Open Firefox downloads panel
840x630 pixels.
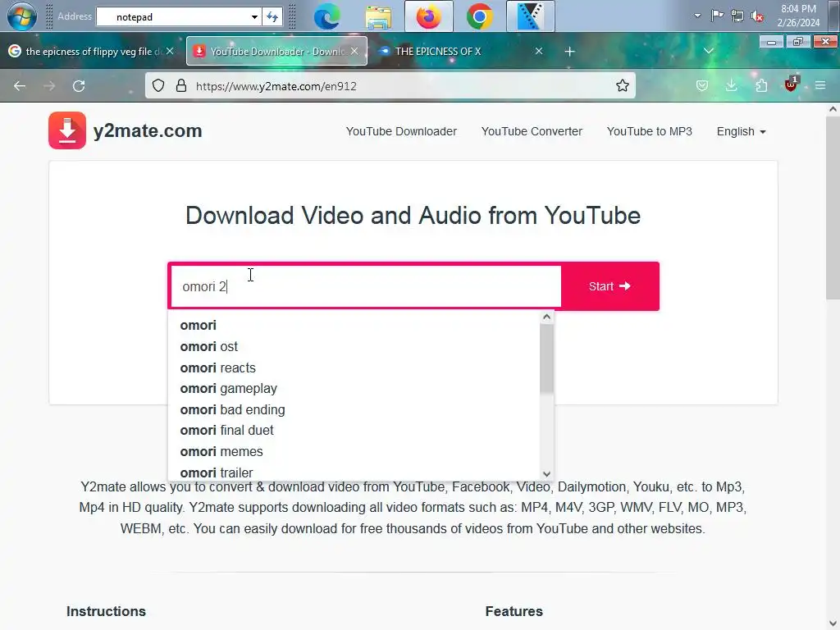click(731, 85)
